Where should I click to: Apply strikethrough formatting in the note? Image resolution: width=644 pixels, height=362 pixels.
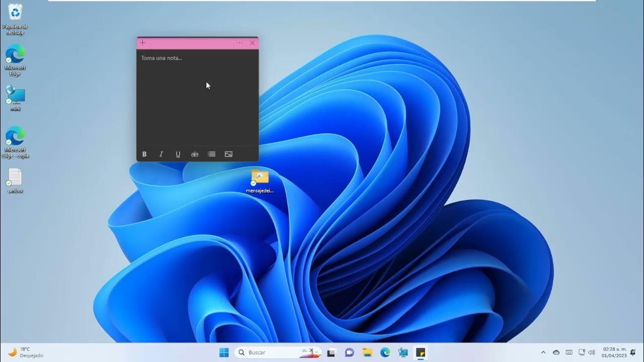[x=195, y=154]
